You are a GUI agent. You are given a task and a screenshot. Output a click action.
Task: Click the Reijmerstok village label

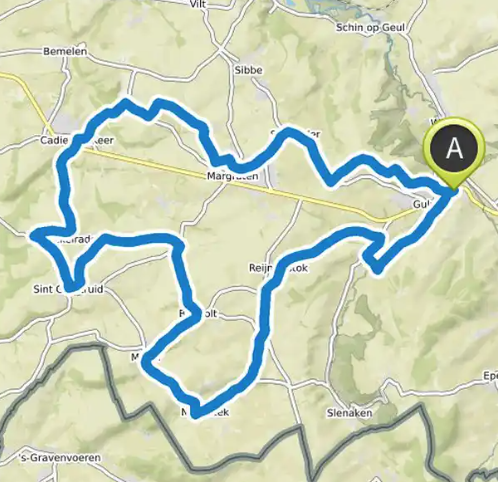click(278, 268)
